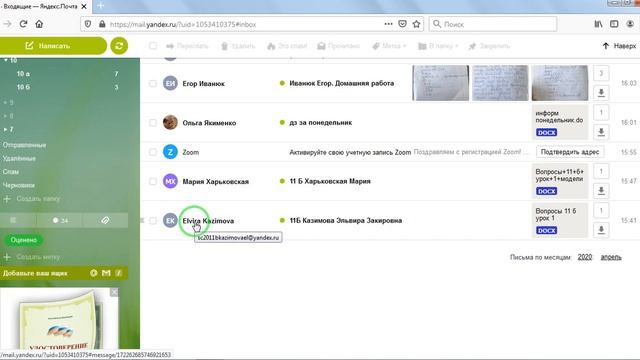This screenshot has width=640, height=360.
Task: Select checkbox for Егор Иванюк email
Action: point(153,83)
